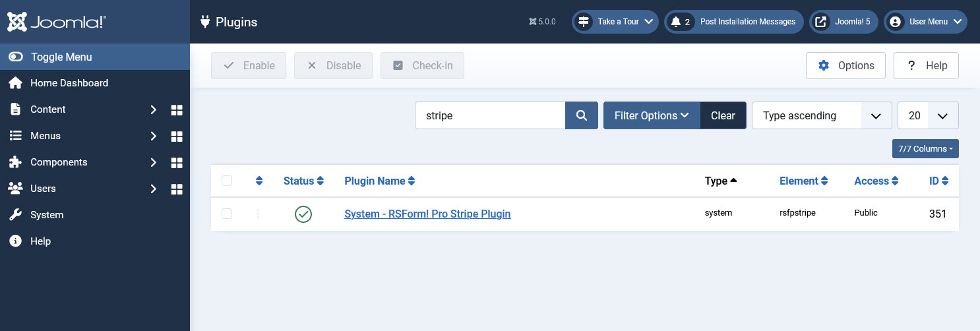Click Toggle Menu in sidebar
This screenshot has height=331, width=980.
pyautogui.click(x=95, y=57)
